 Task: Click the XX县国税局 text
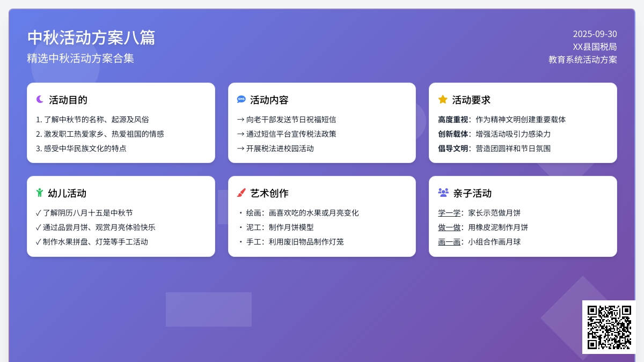[595, 47]
